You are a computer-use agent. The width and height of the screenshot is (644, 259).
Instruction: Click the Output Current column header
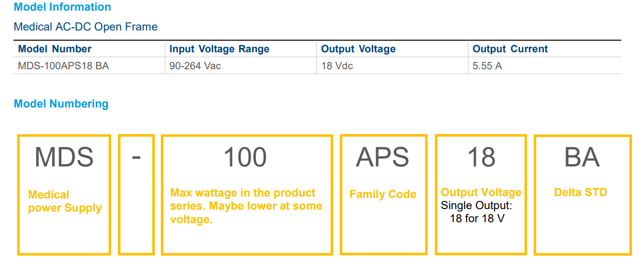point(510,49)
